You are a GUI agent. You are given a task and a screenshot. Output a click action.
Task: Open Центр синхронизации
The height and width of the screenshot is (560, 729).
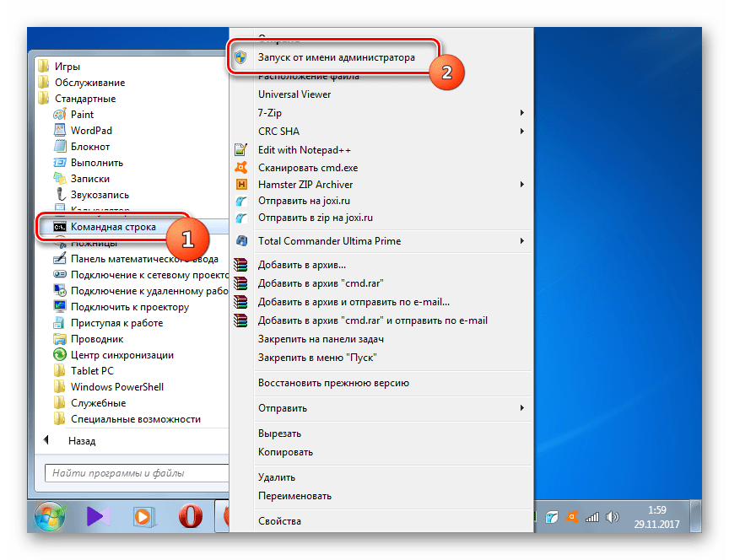[x=113, y=355]
